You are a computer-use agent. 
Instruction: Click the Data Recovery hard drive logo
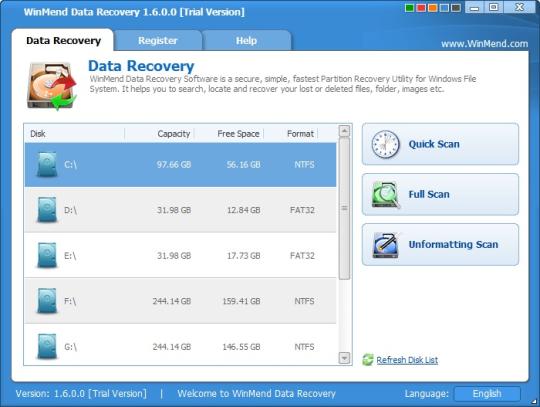(x=52, y=86)
